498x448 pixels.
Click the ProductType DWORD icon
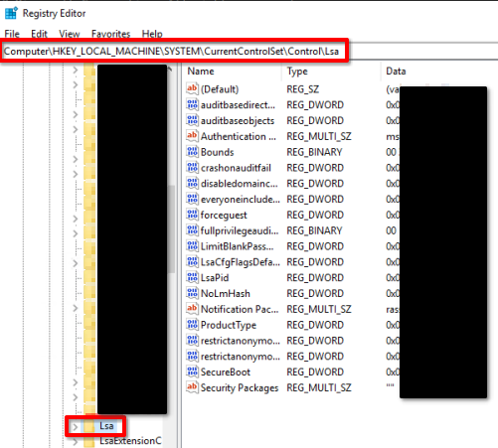[192, 325]
